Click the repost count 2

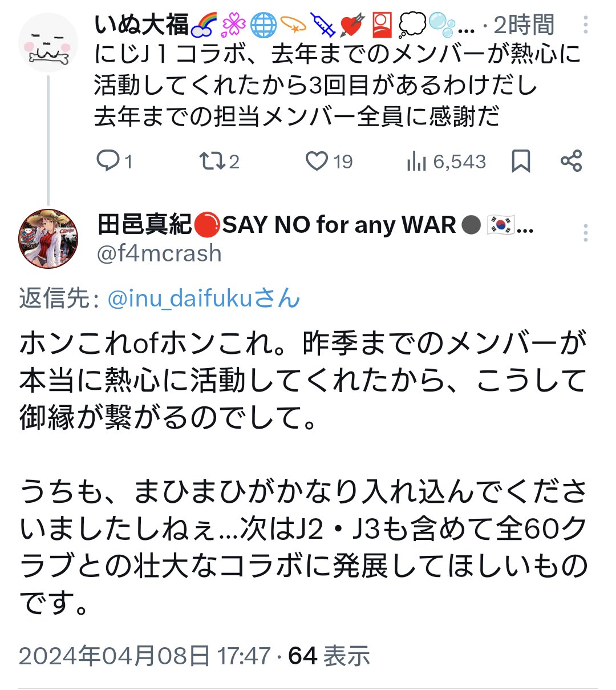point(234,162)
